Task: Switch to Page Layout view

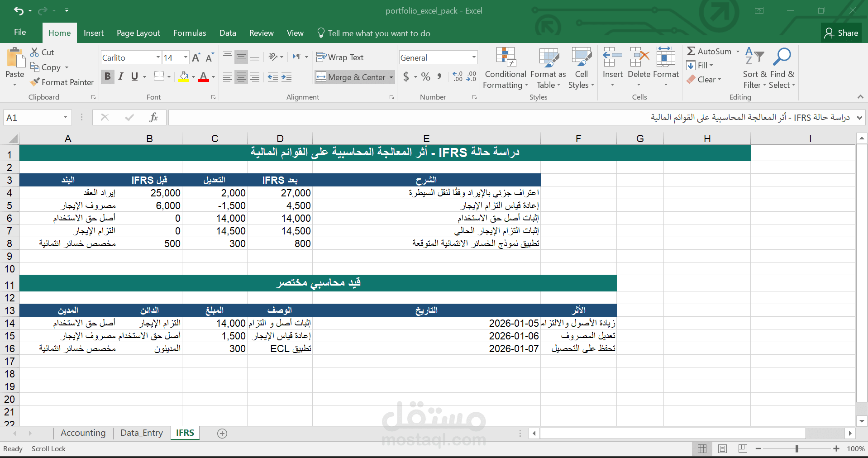Action: click(x=722, y=448)
